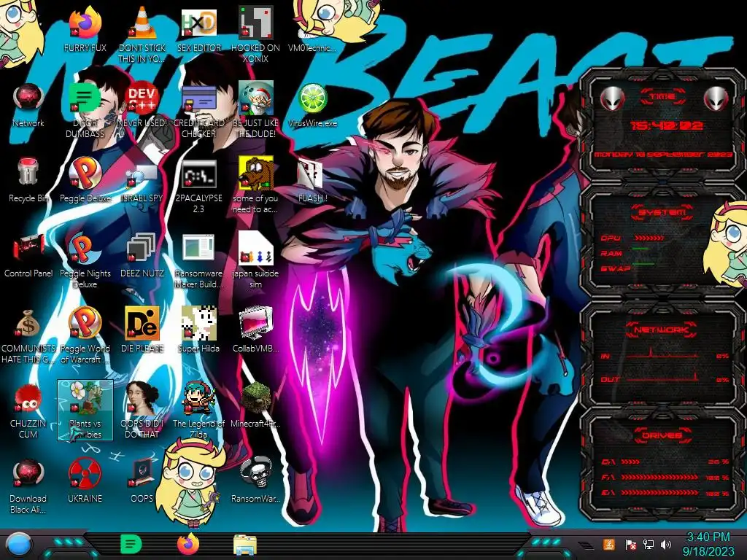Viewport: 747px width, 560px height.
Task: Open the 2PACALYPSE 2.3 console icon
Action: coord(198,174)
